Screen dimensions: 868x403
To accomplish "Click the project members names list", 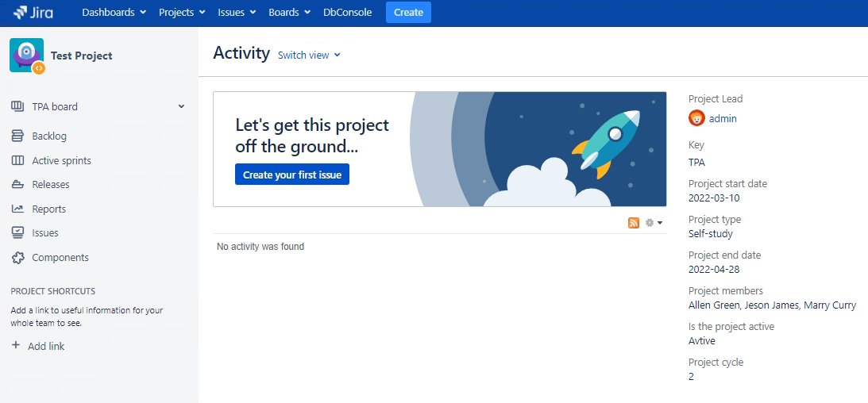I will 772,305.
